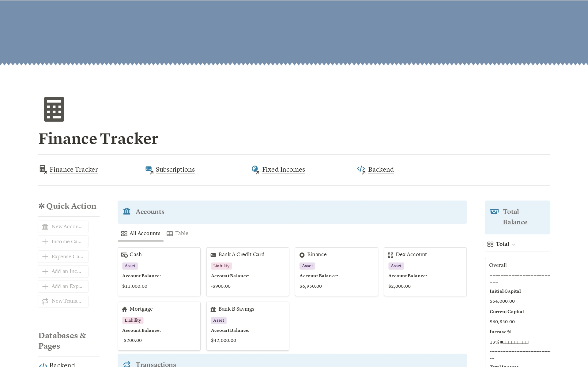The width and height of the screenshot is (588, 367).
Task: Expand the Total dropdown in balance panel
Action: 514,244
